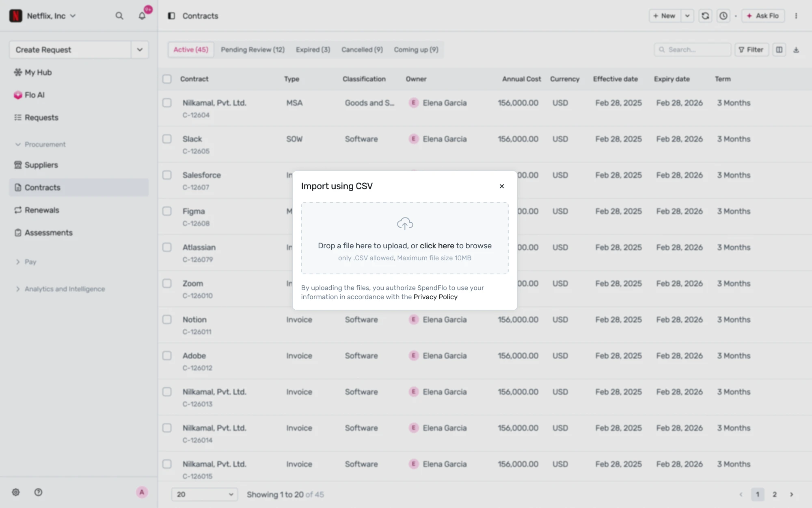Image resolution: width=812 pixels, height=508 pixels.
Task: Check the Adobe row checkbox
Action: pos(167,356)
